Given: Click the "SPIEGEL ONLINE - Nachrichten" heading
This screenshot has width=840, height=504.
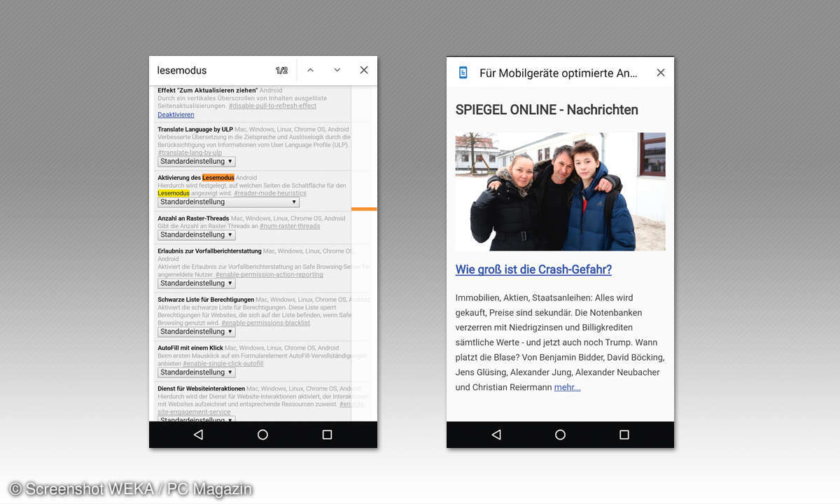Looking at the screenshot, I should [547, 110].
